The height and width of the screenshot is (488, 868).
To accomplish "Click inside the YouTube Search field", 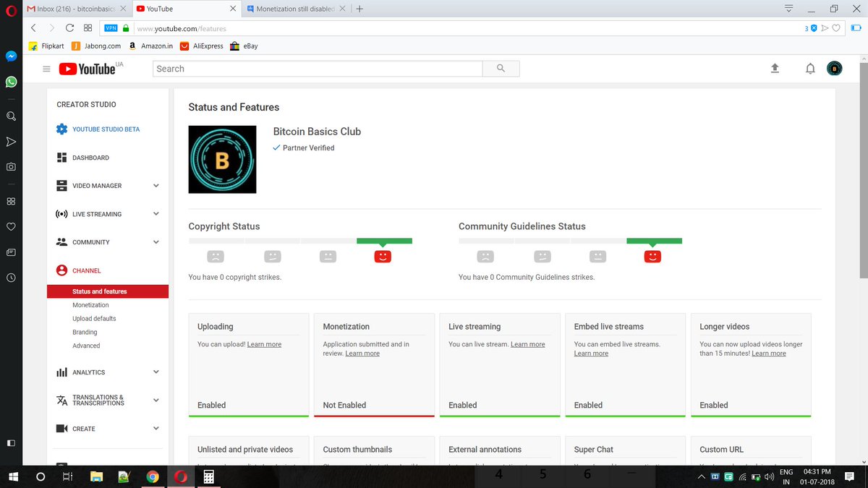I will click(318, 69).
